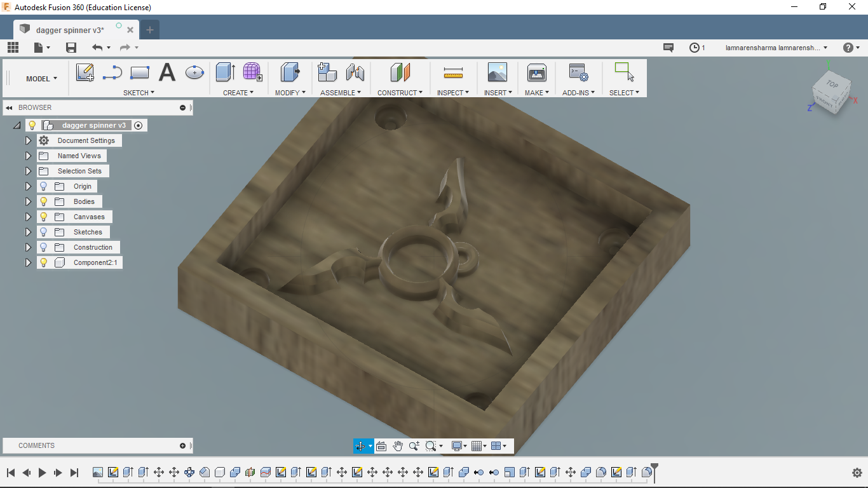
Task: Open the data panel grid icon
Action: pos(13,48)
